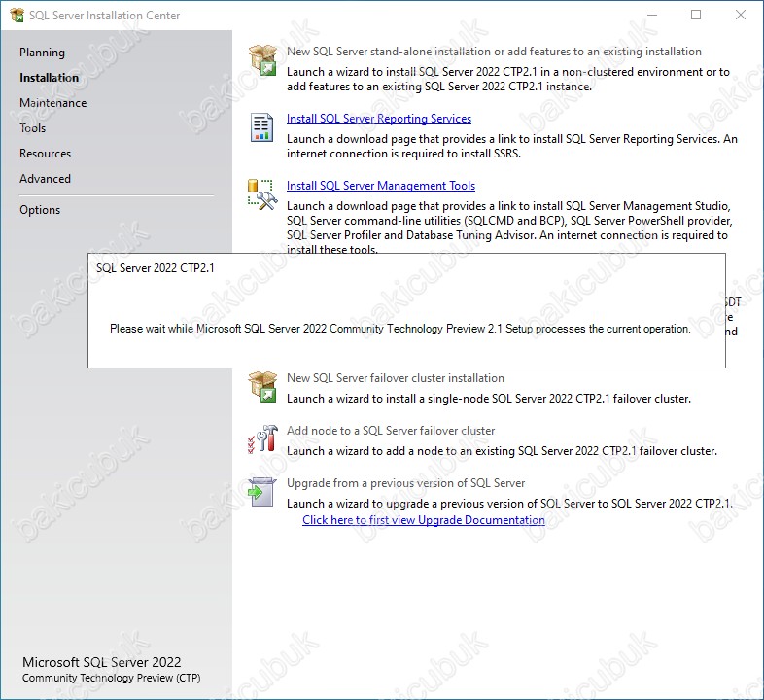Show the Resources section
The width and height of the screenshot is (764, 700).
click(x=46, y=154)
